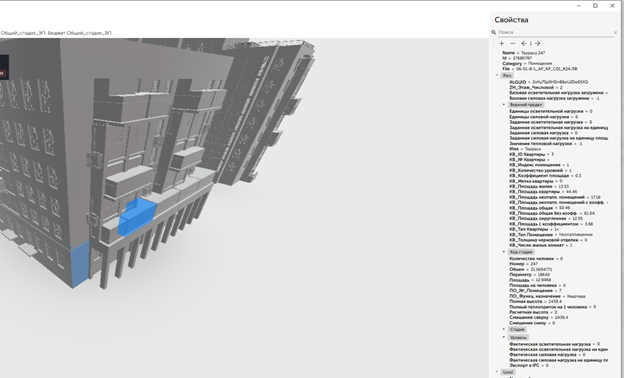Select 'Значения тепловой нагрузки' row

coord(546,144)
